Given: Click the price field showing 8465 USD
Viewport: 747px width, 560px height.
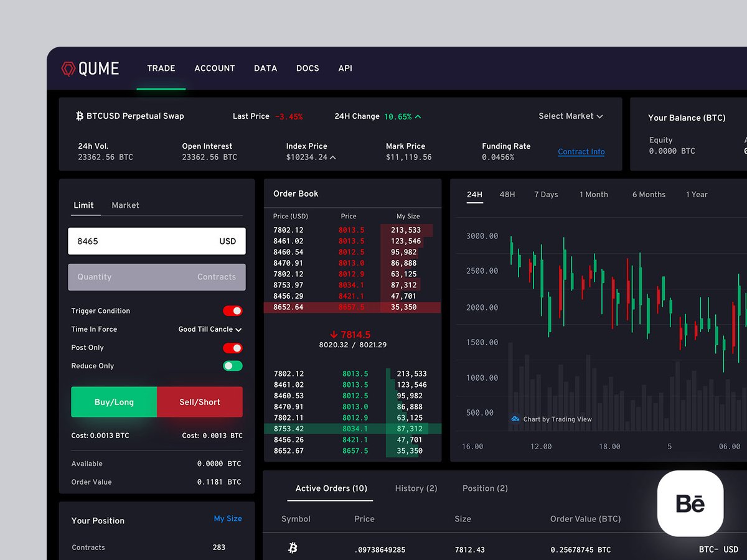Looking at the screenshot, I should coord(157,241).
